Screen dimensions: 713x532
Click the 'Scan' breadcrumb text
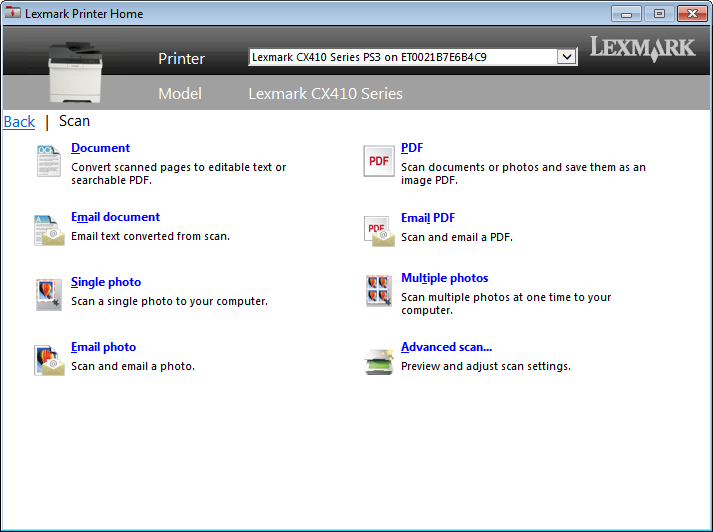coord(75,121)
